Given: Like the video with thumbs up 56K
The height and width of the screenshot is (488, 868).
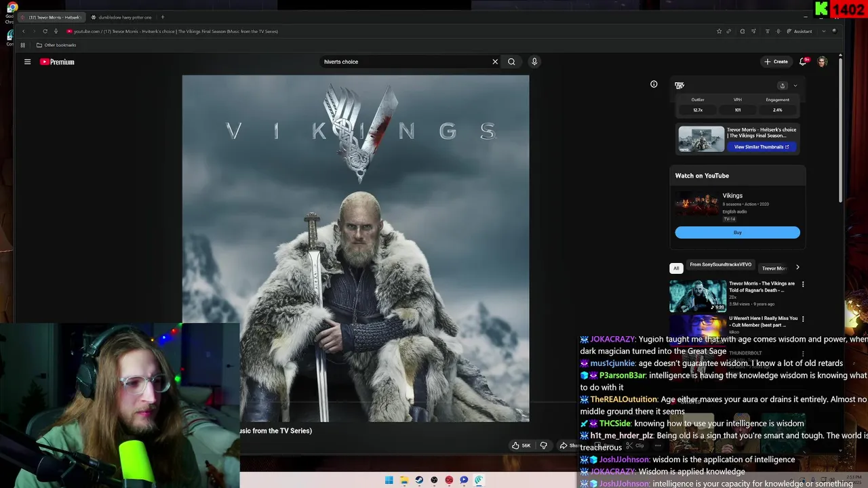Looking at the screenshot, I should tap(521, 445).
